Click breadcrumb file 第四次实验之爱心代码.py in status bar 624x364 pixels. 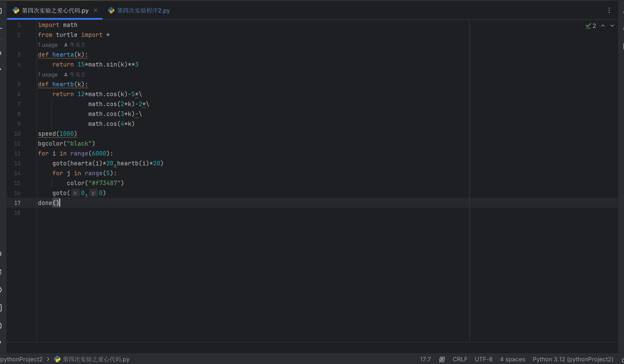click(x=92, y=359)
